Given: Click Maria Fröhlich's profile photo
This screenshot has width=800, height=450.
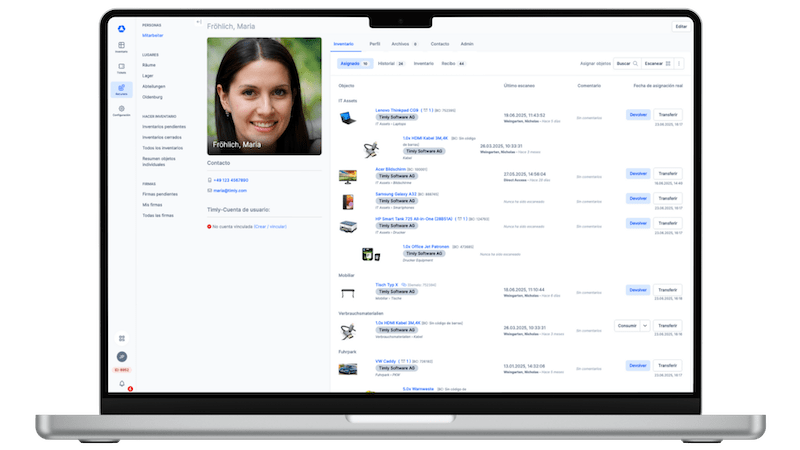Looking at the screenshot, I should tap(264, 96).
